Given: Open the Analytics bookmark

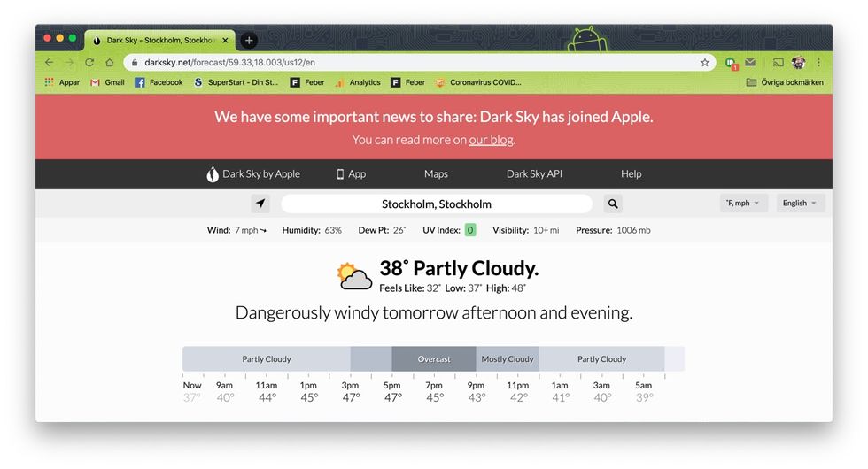Looking at the screenshot, I should (x=358, y=82).
